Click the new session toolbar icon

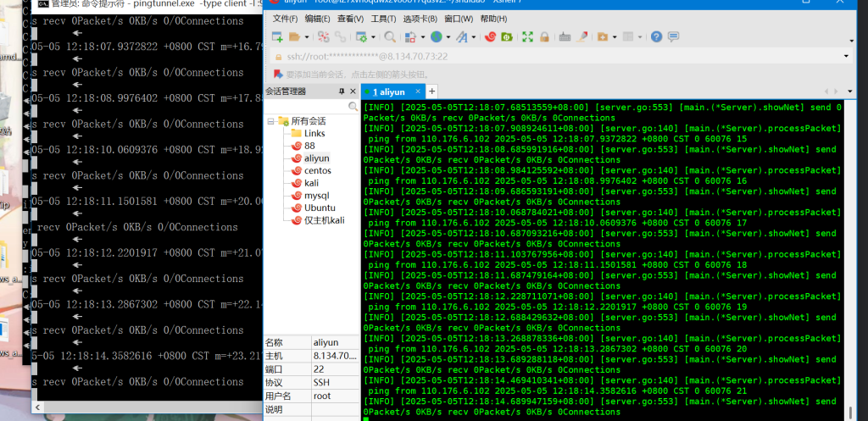pyautogui.click(x=276, y=36)
